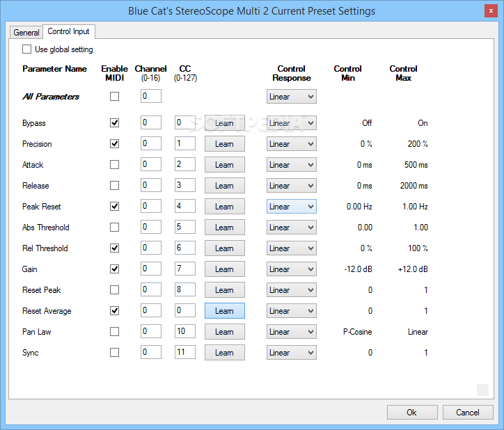Image resolution: width=504 pixels, height=430 pixels.
Task: Click Learn button for Attack
Action: pyautogui.click(x=225, y=164)
